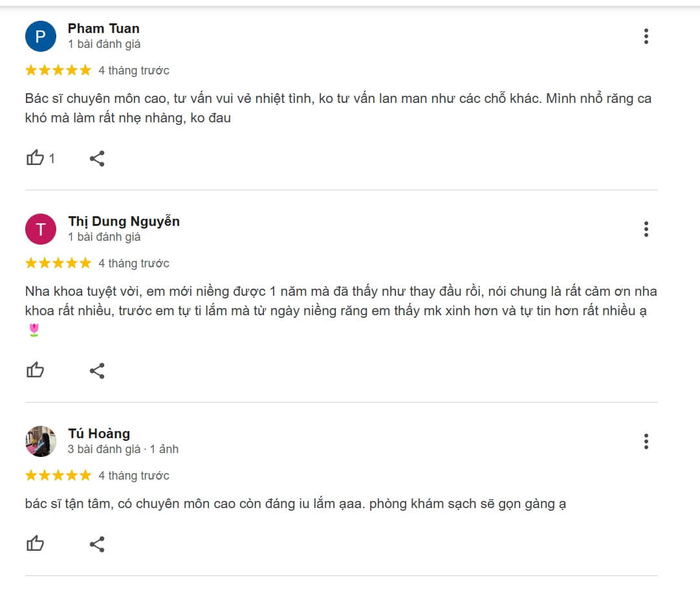Share Thị Dung Nguyễn's review

(x=97, y=370)
